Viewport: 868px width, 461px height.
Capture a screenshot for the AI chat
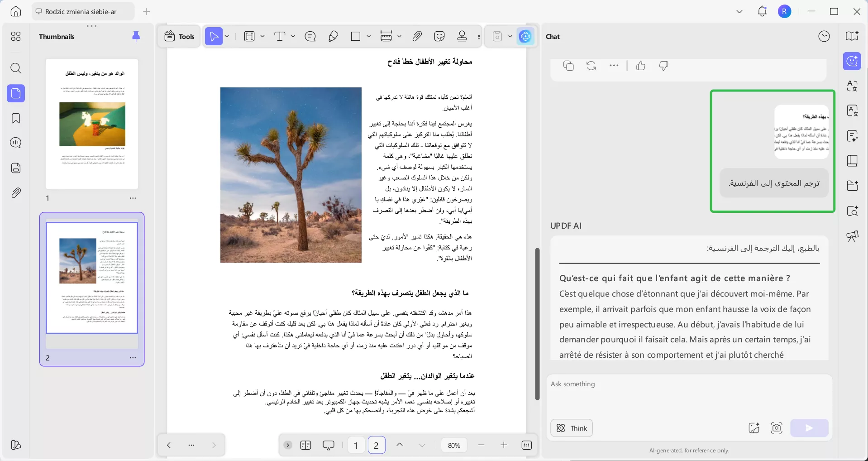777,427
